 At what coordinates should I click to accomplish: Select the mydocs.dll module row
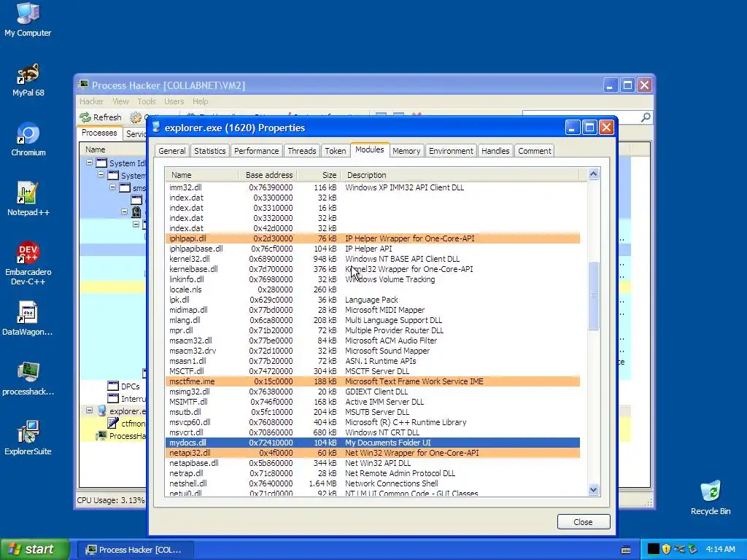(x=373, y=443)
